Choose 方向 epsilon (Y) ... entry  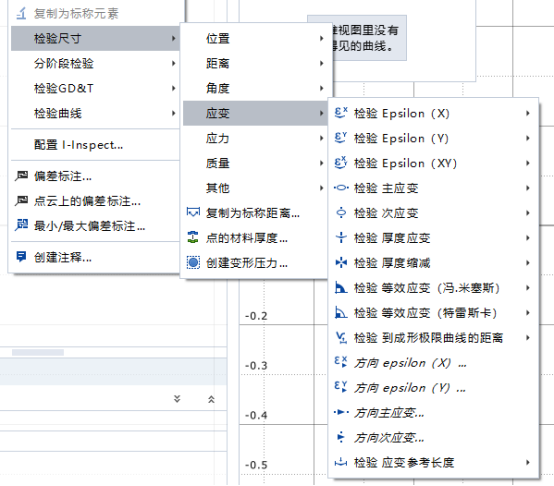[433, 387]
